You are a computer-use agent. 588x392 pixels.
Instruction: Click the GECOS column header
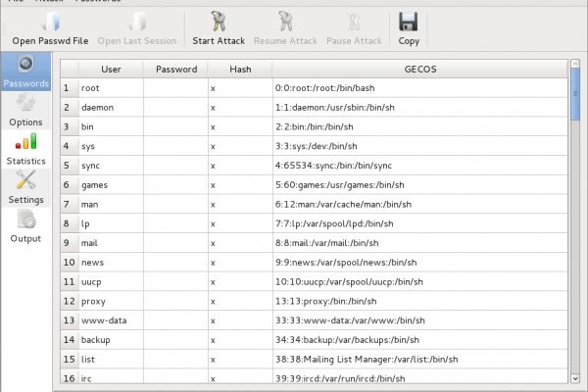point(419,70)
